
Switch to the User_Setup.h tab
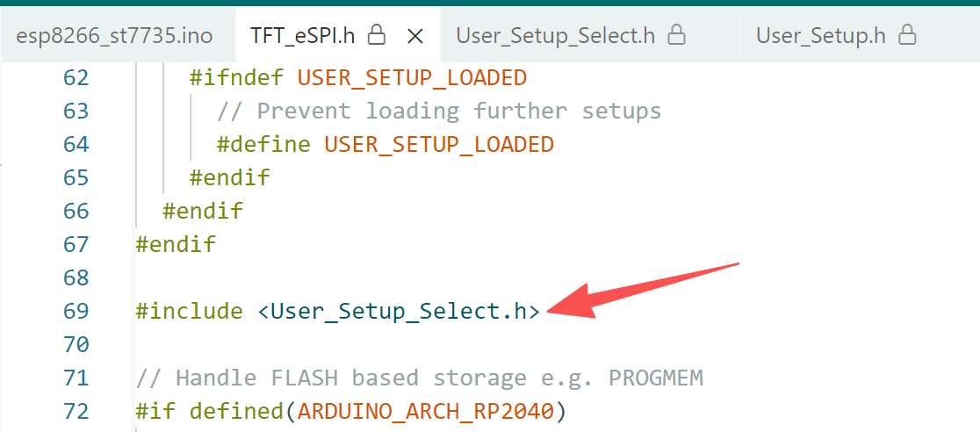pyautogui.click(x=836, y=36)
